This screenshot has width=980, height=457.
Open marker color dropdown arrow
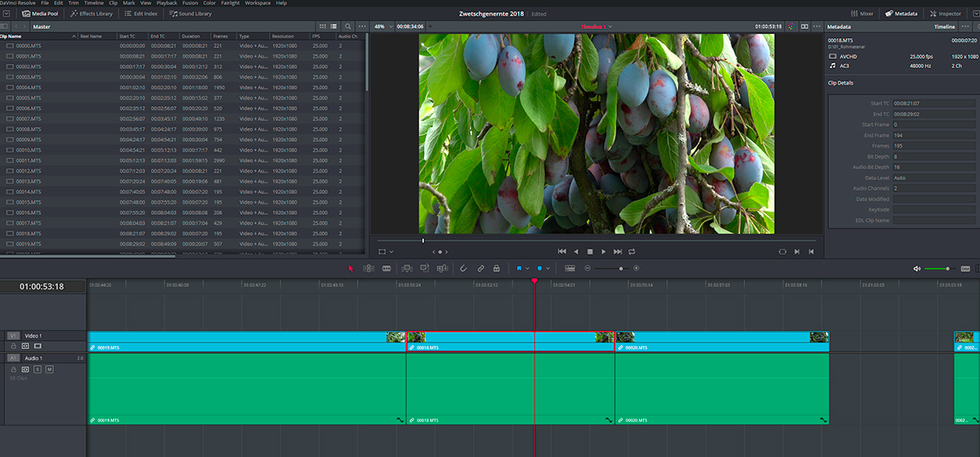tap(549, 269)
